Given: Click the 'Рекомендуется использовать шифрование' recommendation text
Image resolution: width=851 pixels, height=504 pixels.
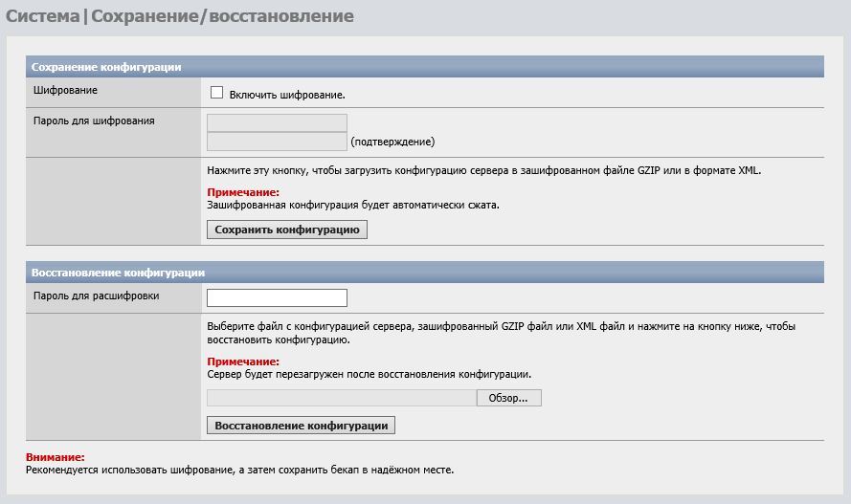Looking at the screenshot, I should pos(239,470).
